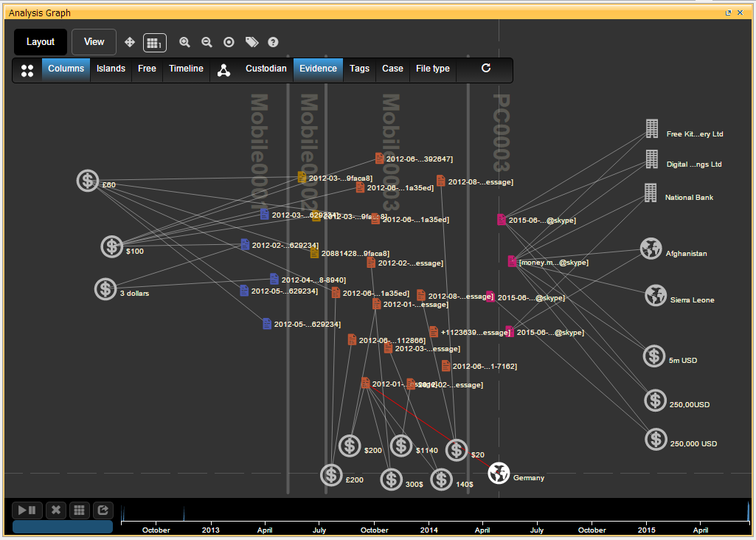Select the +1123639...essage] document node
Viewport: 756px width, 540px height.
pyautogui.click(x=434, y=332)
